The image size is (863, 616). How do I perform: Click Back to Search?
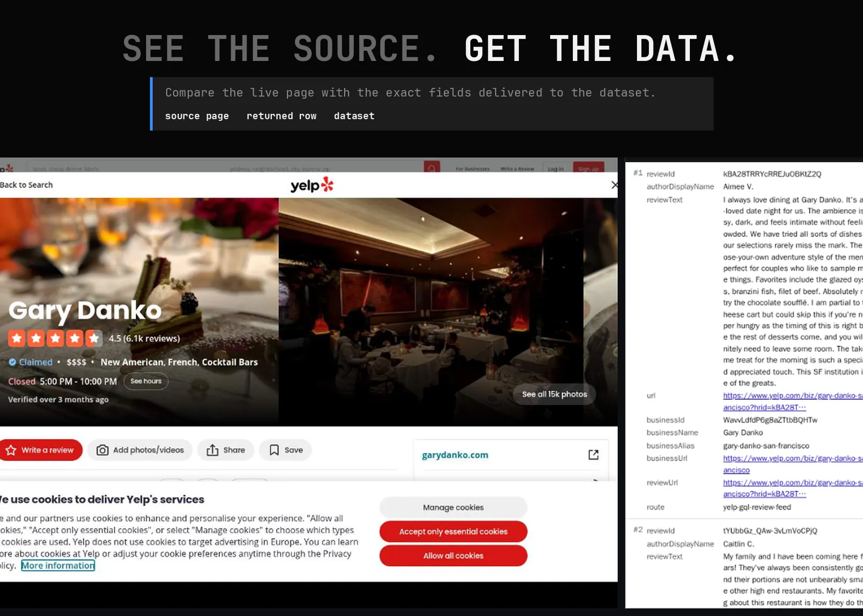tap(26, 185)
